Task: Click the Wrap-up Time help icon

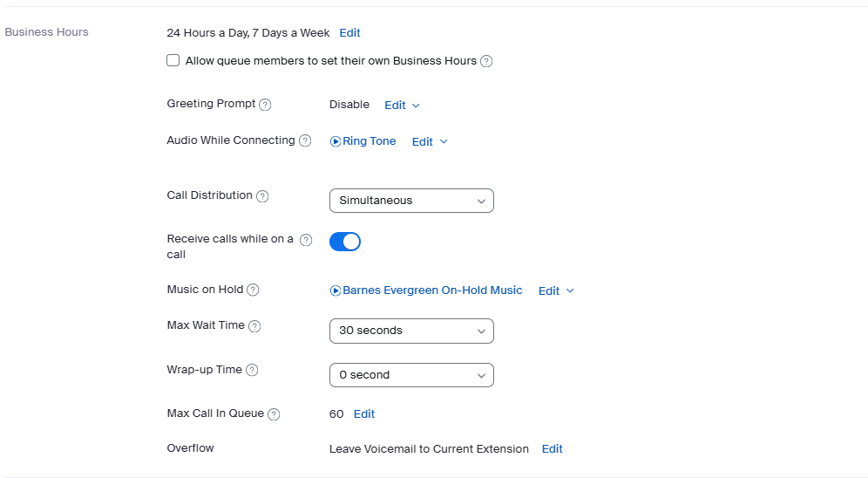Action: pyautogui.click(x=252, y=370)
